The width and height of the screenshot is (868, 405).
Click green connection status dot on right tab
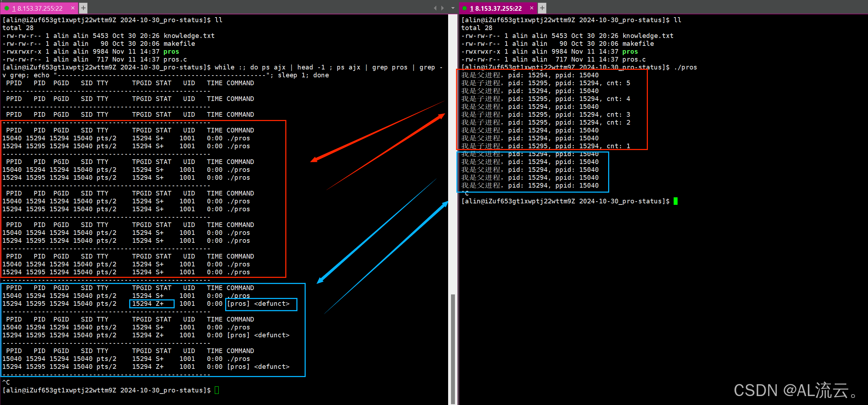point(465,8)
